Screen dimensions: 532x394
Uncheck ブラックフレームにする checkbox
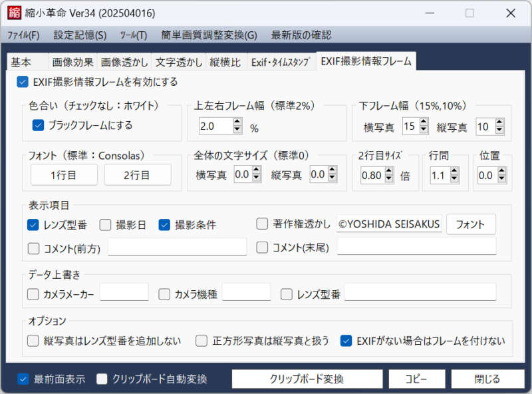(x=38, y=125)
